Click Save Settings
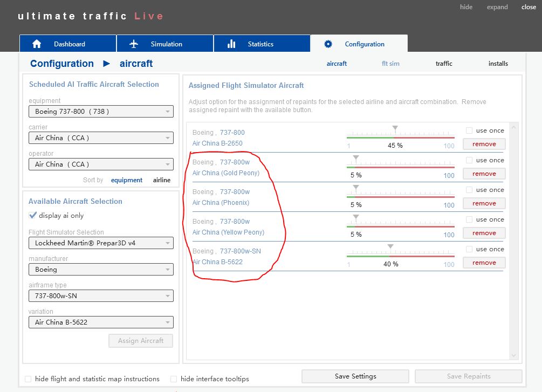Viewport: 542px width, 392px height. (355, 376)
